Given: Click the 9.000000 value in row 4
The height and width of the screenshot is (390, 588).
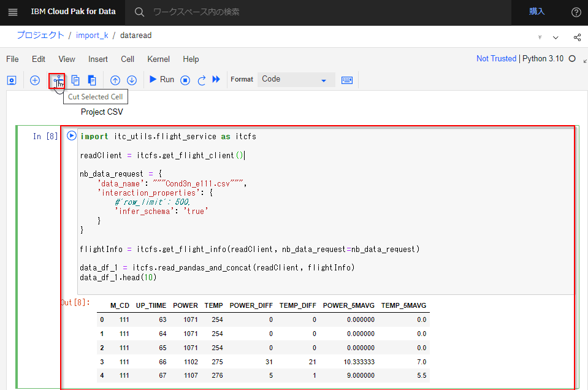Looking at the screenshot, I should click(x=361, y=375).
